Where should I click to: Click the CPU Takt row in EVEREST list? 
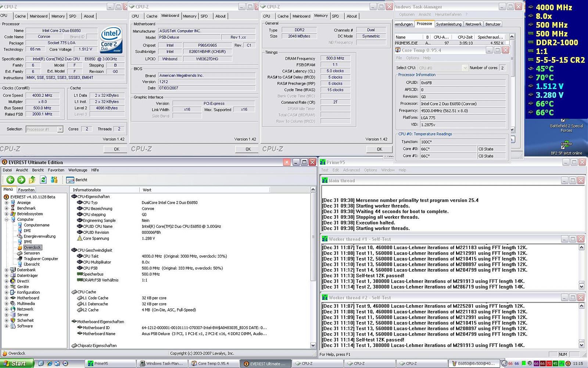pyautogui.click(x=191, y=256)
